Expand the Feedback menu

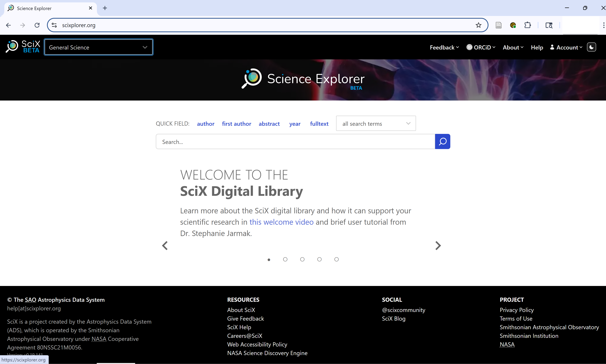(x=444, y=47)
